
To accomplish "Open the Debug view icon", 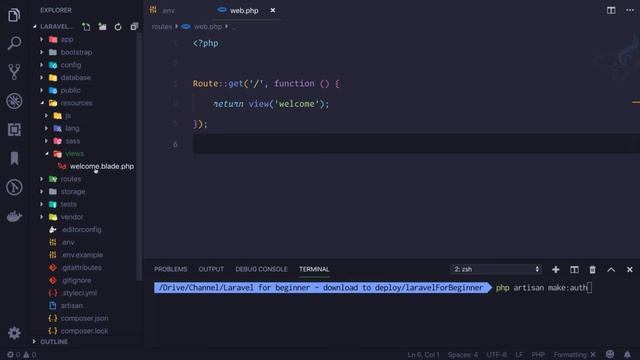I will [14, 101].
